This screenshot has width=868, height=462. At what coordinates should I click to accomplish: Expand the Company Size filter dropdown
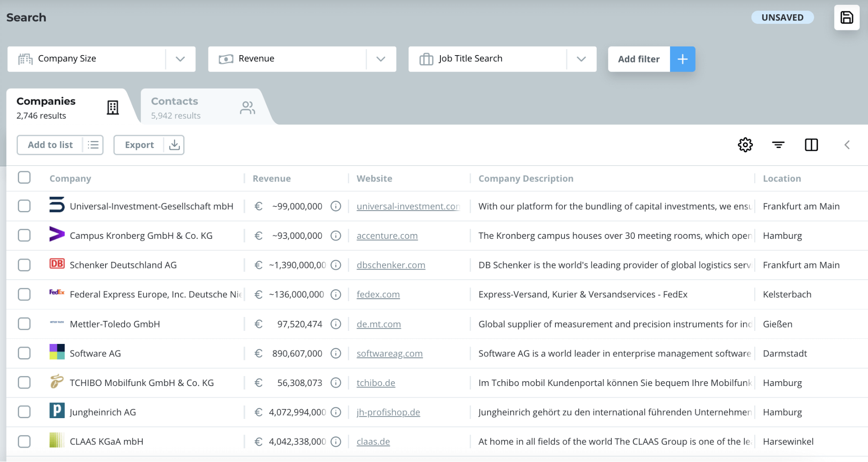[180, 59]
